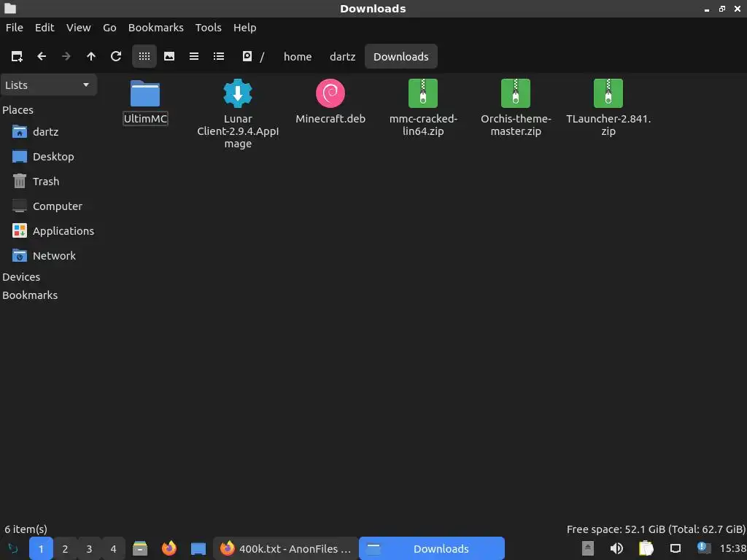Click the 6 item(s) status text
This screenshot has width=747, height=560.
click(x=26, y=529)
